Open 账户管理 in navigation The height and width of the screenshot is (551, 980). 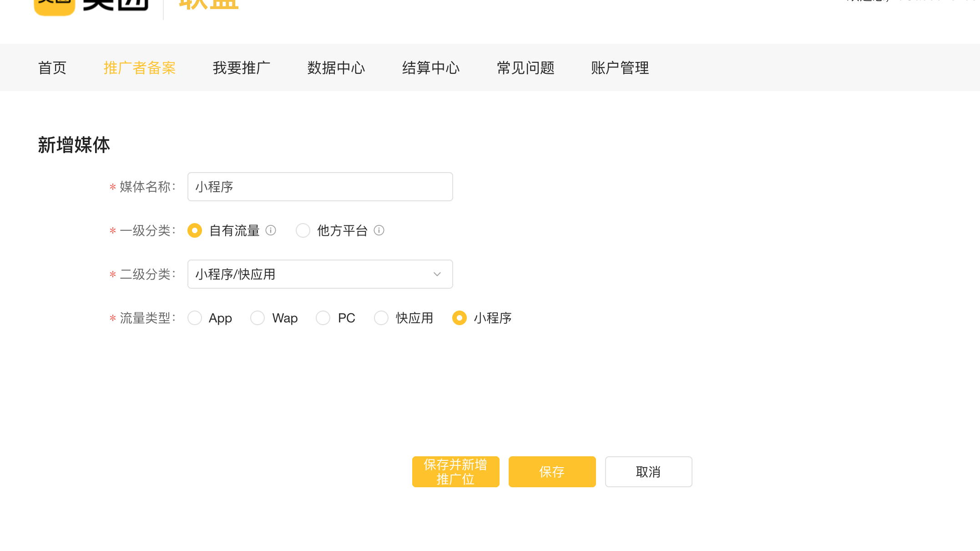pos(620,68)
